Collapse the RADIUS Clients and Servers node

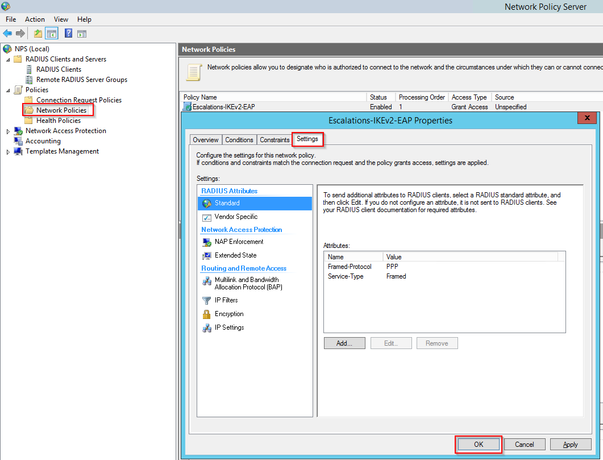tap(8, 60)
